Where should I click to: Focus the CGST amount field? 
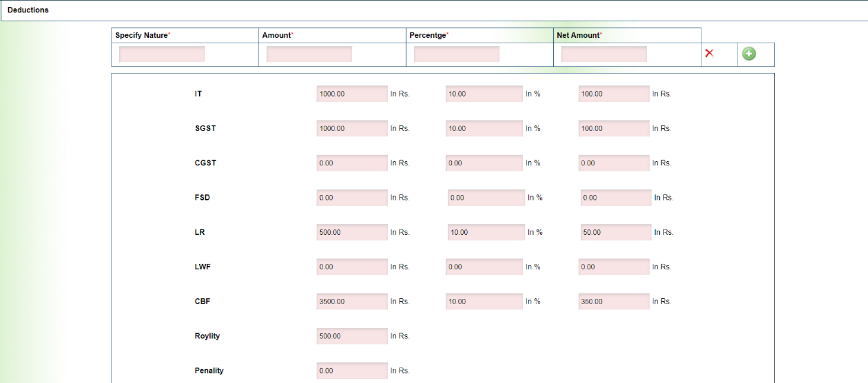tap(352, 163)
